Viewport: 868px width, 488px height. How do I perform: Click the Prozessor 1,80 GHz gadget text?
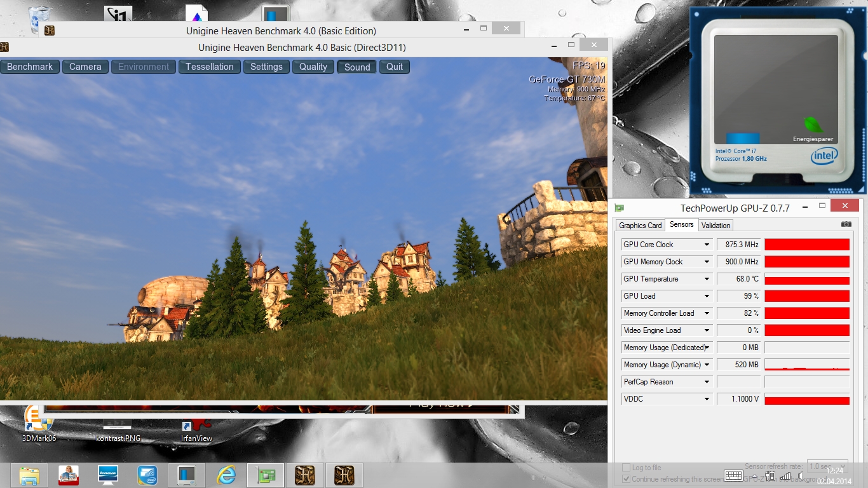741,159
